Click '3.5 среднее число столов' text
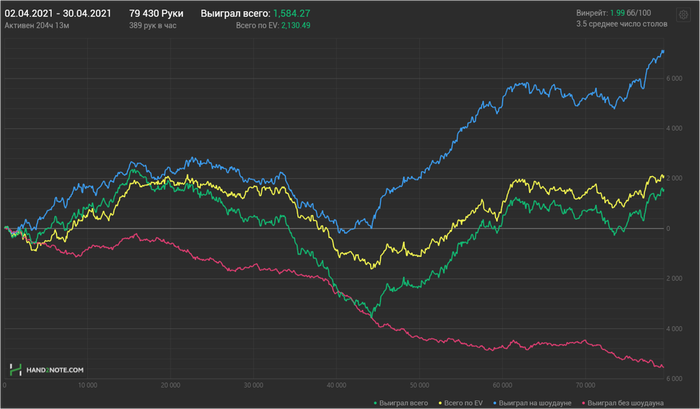 point(621,24)
